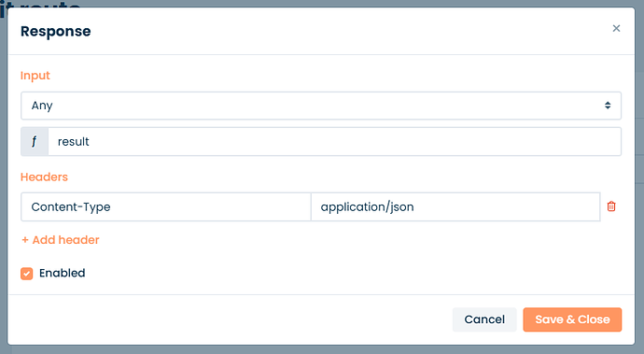Select the application/json header value field
The width and height of the screenshot is (644, 354).
(x=455, y=206)
